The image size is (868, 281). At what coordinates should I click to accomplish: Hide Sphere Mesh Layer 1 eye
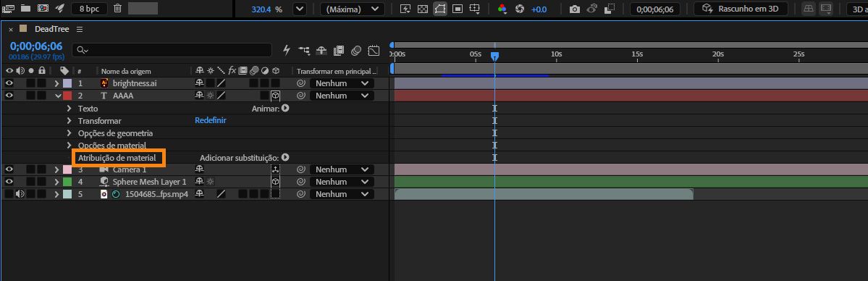[9, 182]
